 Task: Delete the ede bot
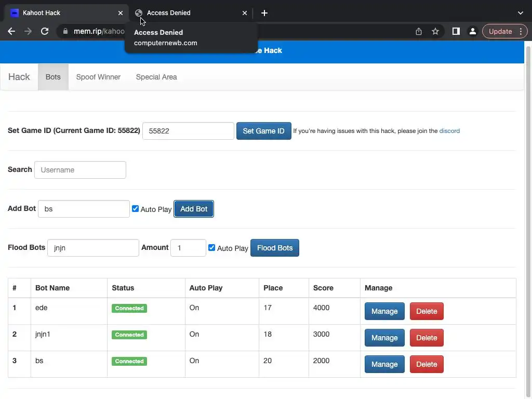[x=427, y=311]
